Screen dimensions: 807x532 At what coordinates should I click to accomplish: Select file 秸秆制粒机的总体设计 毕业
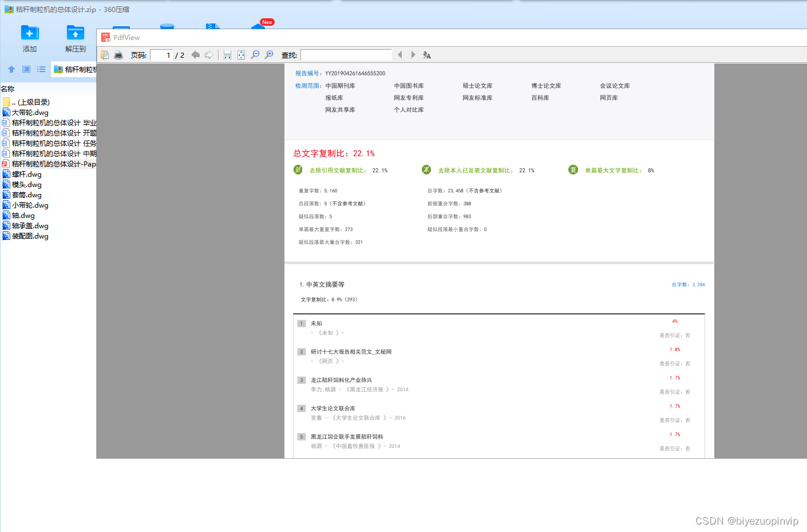(48, 123)
